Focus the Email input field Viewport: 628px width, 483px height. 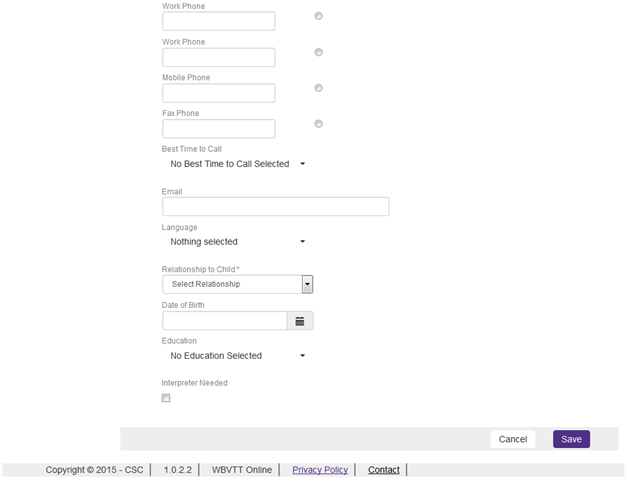click(x=276, y=207)
